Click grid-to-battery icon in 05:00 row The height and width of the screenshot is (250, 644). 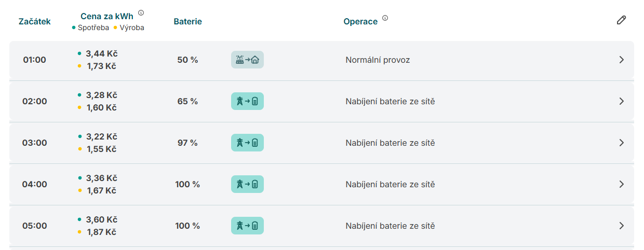click(x=247, y=226)
